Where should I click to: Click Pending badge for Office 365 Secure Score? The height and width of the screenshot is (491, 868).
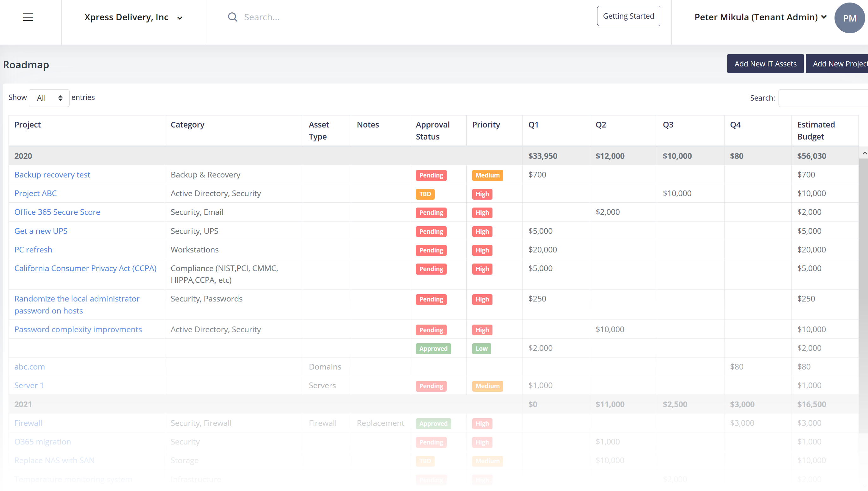[x=431, y=213]
